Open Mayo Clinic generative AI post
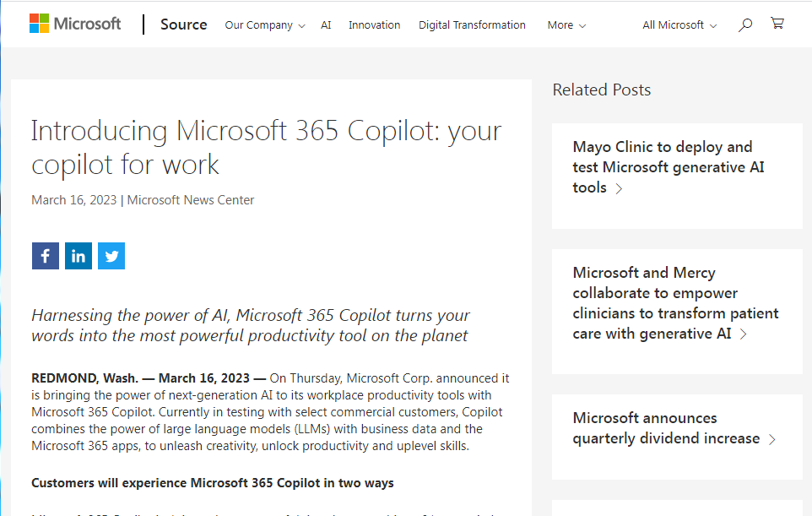 pyautogui.click(x=667, y=166)
